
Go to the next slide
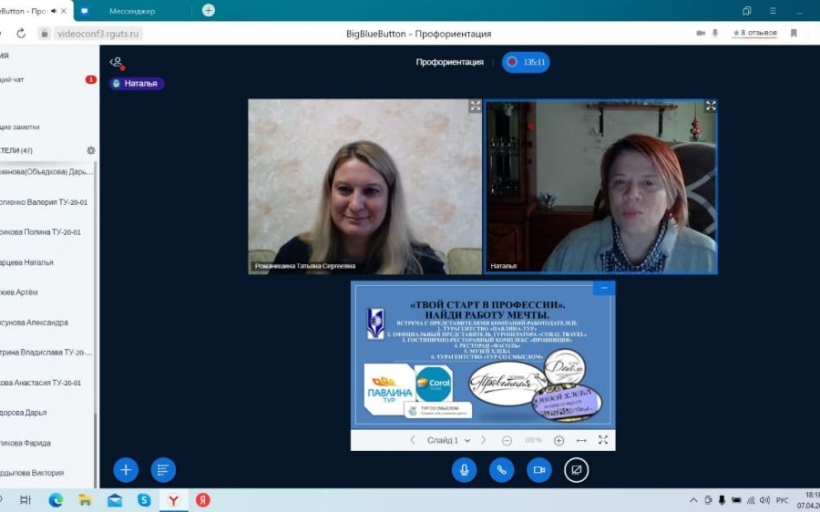pos(483,440)
